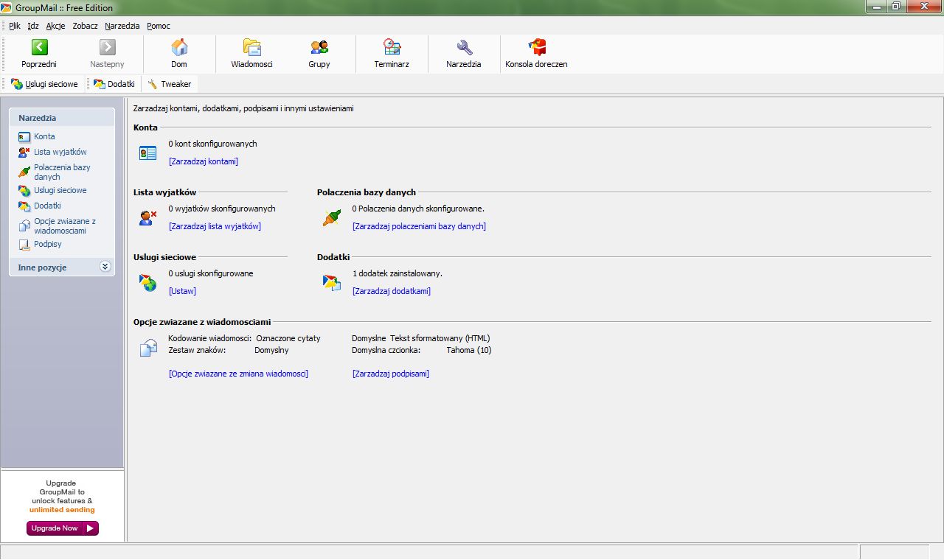Open the Zarzadzaj kontami link

click(x=204, y=161)
